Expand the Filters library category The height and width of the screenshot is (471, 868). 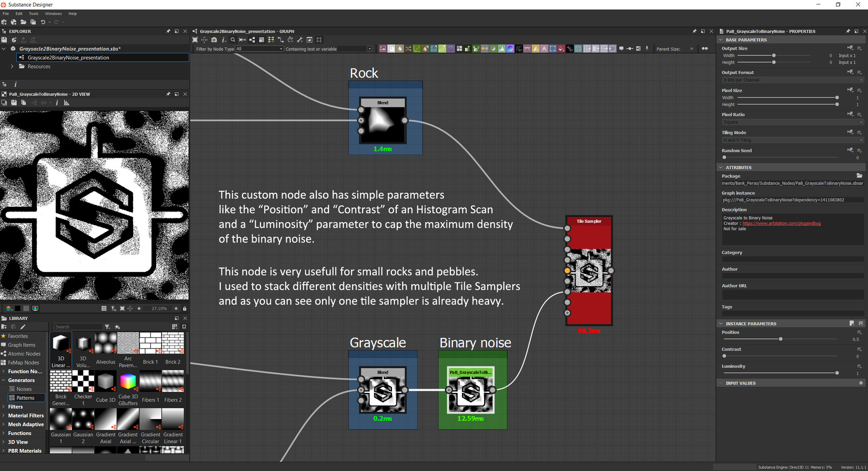[x=4, y=406]
